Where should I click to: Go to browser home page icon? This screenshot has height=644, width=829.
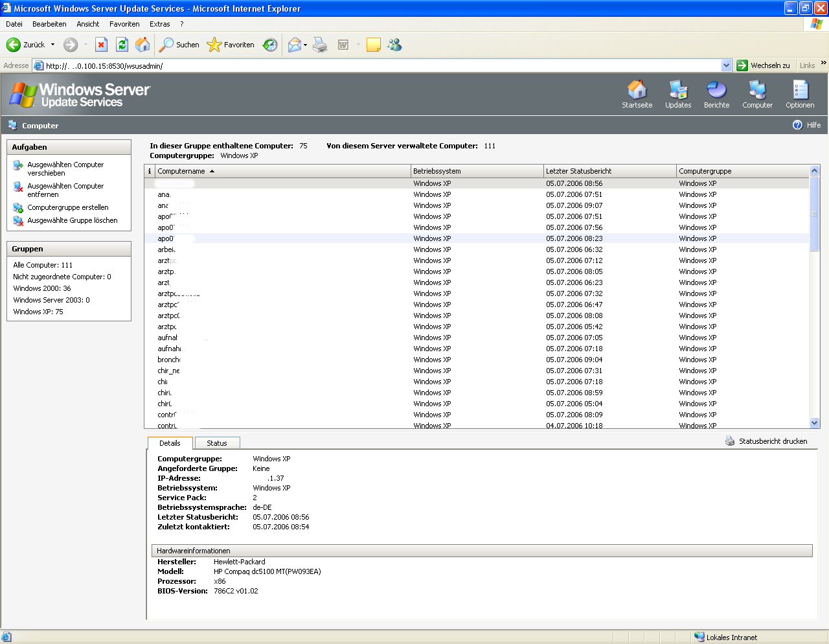[142, 45]
